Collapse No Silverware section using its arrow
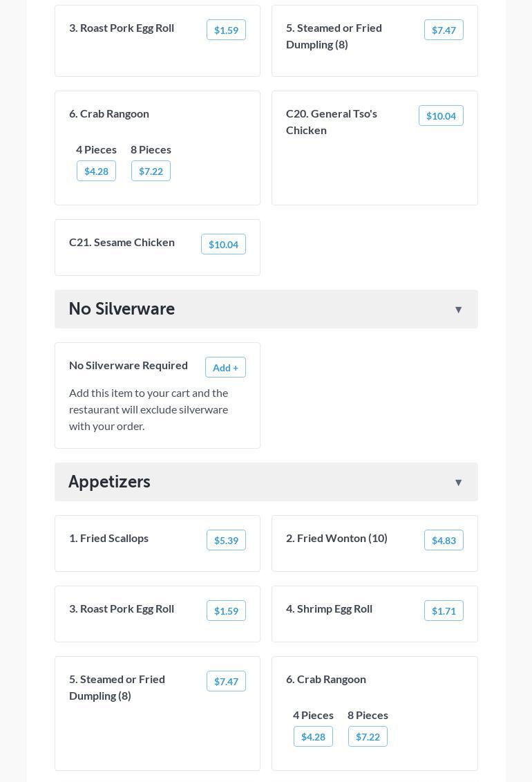Screen dimensions: 532x782 point(458,310)
